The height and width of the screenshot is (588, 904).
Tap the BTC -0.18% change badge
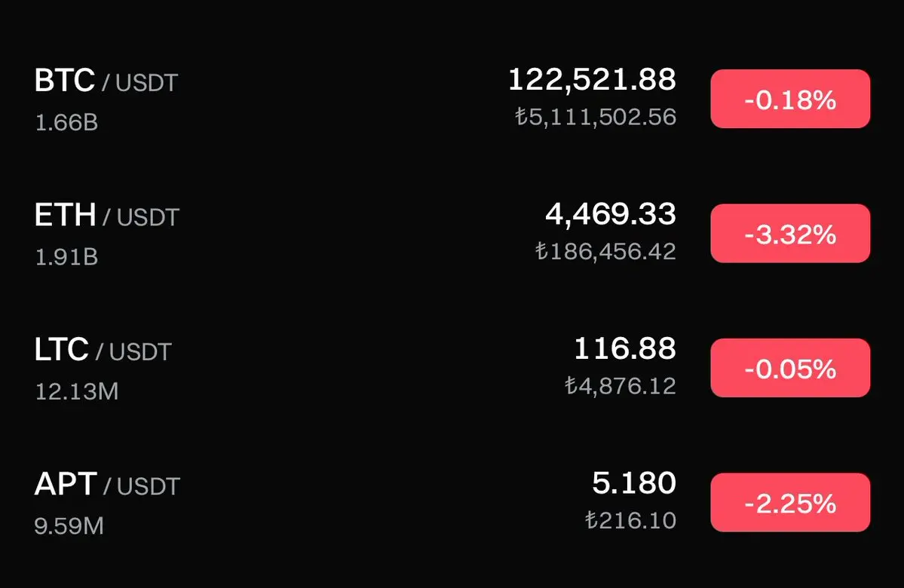point(790,99)
